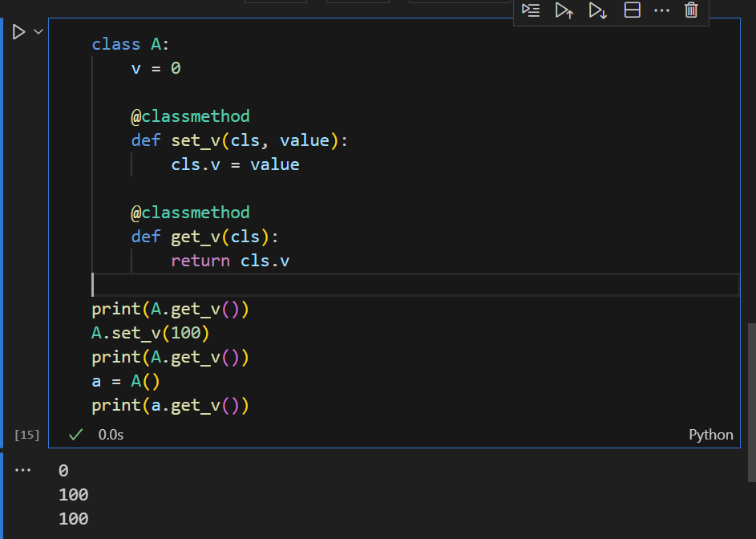756x539 pixels.
Task: Open output options ellipsis beside output
Action: (22, 470)
